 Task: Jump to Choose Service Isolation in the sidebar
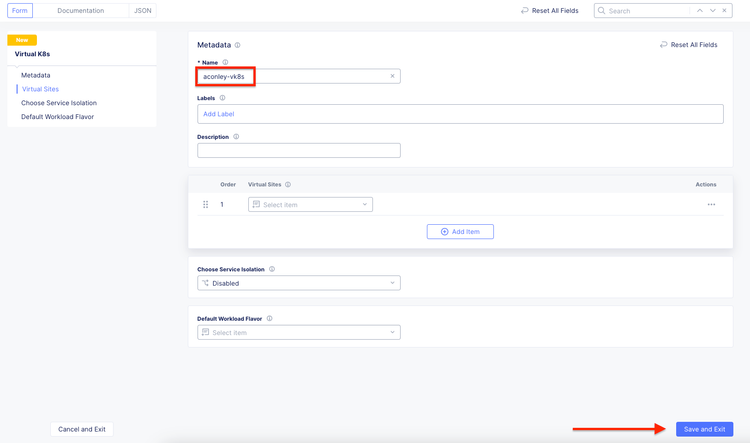coord(59,103)
